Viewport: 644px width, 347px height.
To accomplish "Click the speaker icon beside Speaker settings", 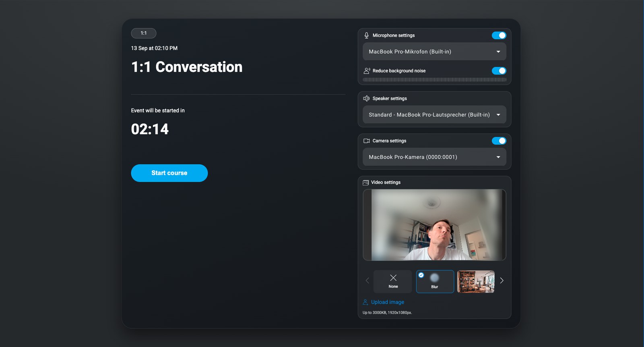I will [366, 98].
